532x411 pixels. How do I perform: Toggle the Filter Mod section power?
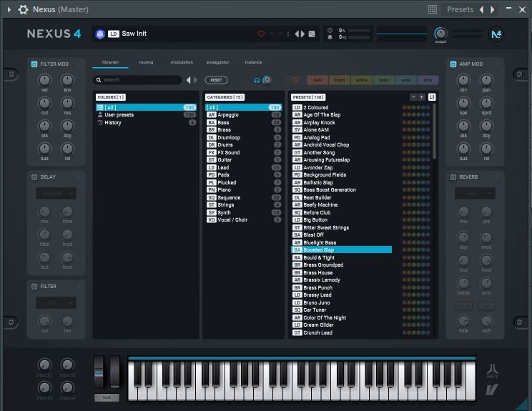pos(34,64)
